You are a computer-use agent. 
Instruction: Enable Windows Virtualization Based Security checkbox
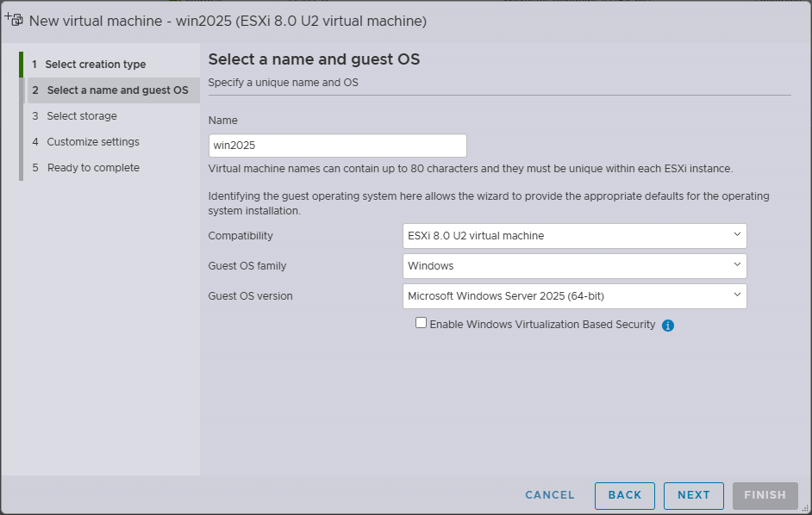pyautogui.click(x=421, y=323)
